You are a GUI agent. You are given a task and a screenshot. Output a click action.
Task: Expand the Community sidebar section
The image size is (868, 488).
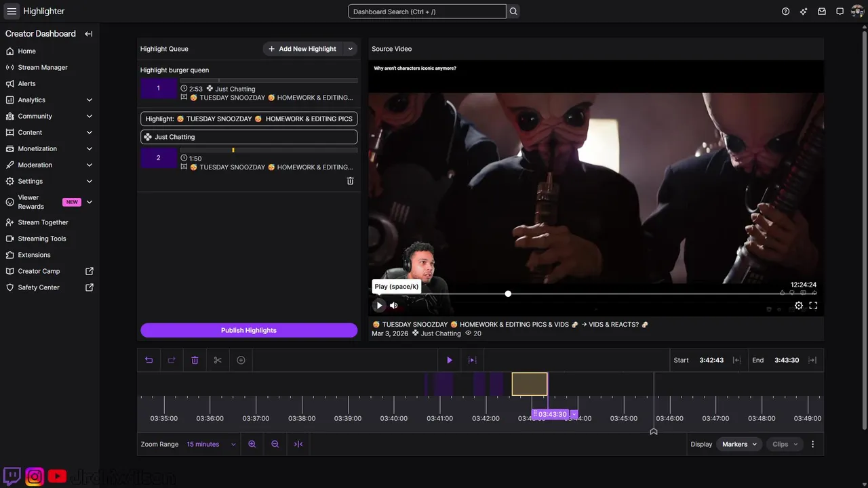[90, 116]
